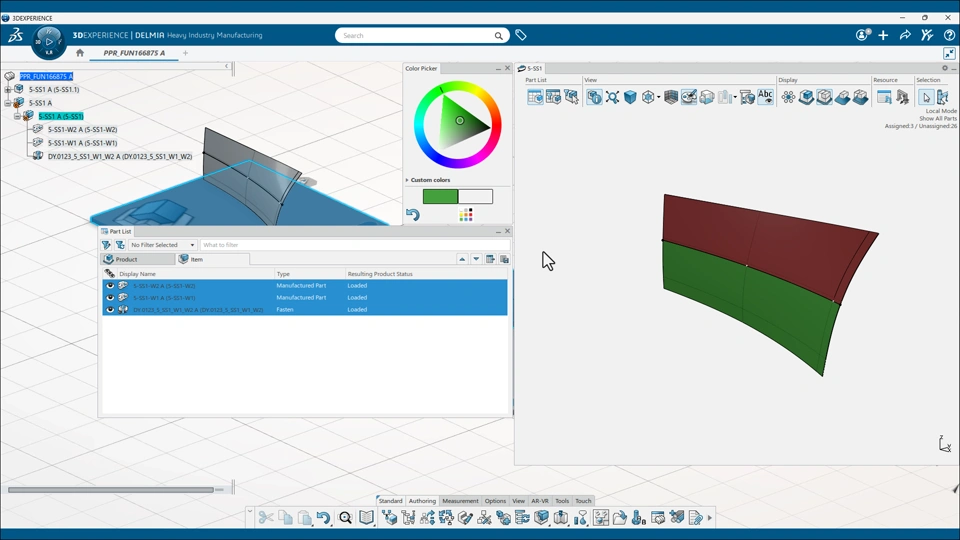Toggle the third Display group box icon
This screenshot has height=540, width=960.
tap(824, 97)
